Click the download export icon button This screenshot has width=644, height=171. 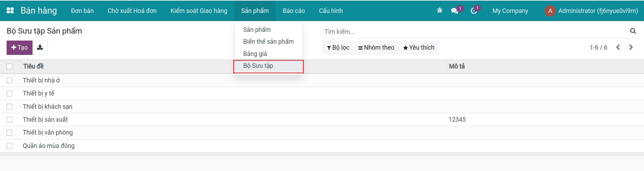coord(40,48)
